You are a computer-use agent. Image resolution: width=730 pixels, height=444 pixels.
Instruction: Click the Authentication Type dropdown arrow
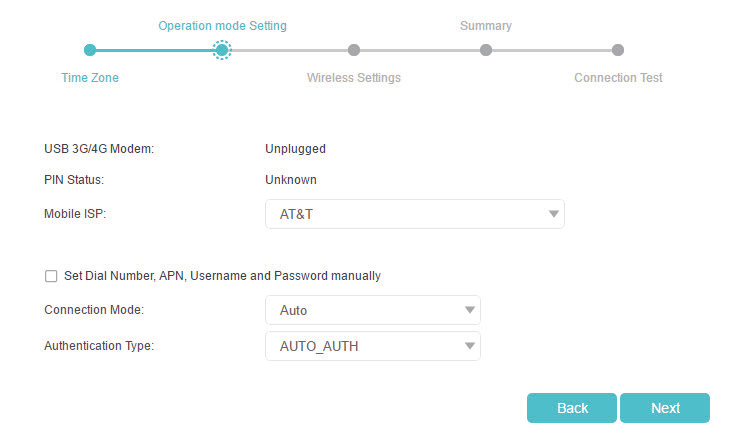pyautogui.click(x=469, y=346)
